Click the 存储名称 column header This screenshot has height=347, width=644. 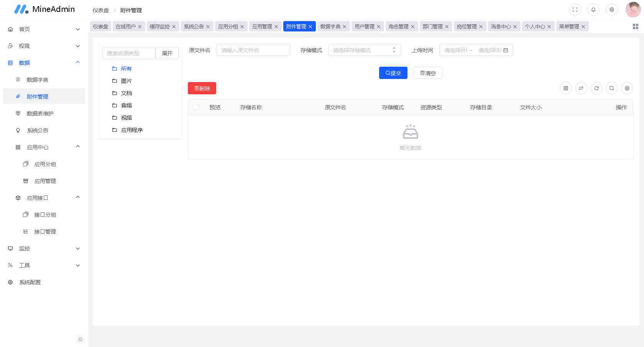pyautogui.click(x=251, y=107)
